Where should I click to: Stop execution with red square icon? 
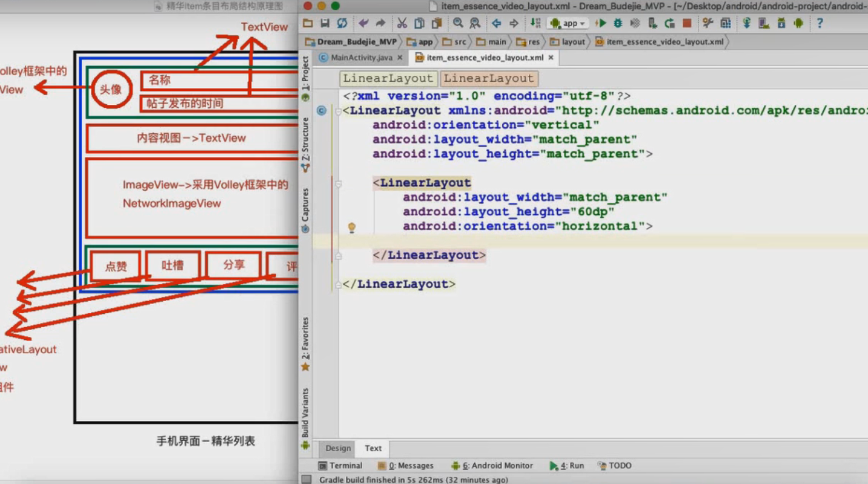point(687,23)
